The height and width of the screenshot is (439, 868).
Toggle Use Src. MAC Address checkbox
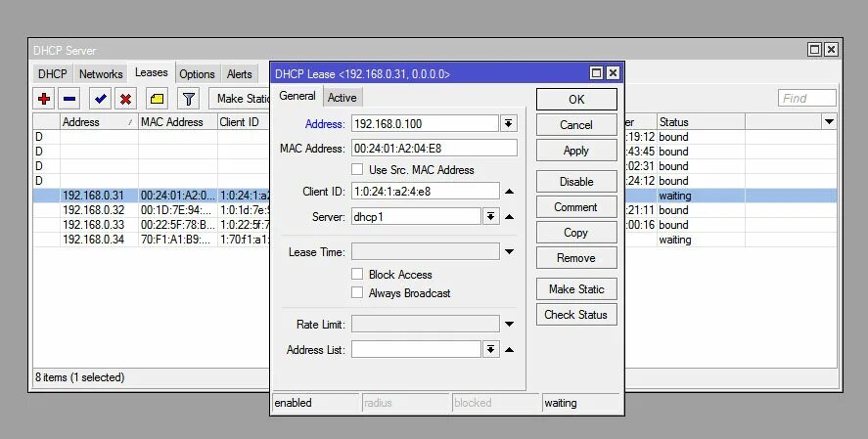coord(357,169)
